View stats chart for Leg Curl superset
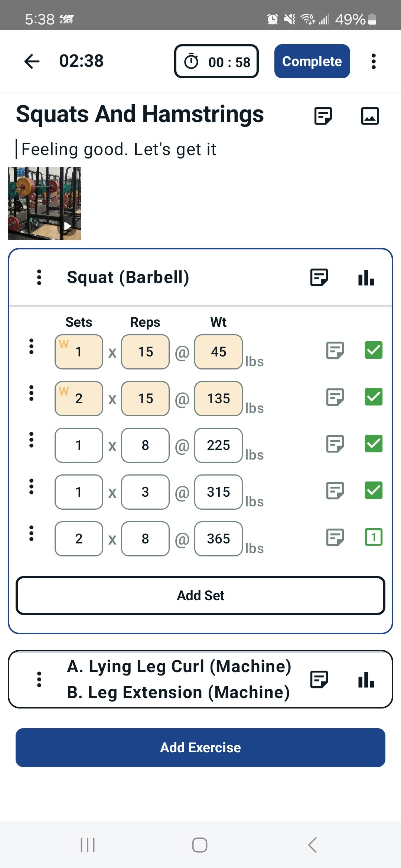This screenshot has height=868, width=401. [366, 680]
